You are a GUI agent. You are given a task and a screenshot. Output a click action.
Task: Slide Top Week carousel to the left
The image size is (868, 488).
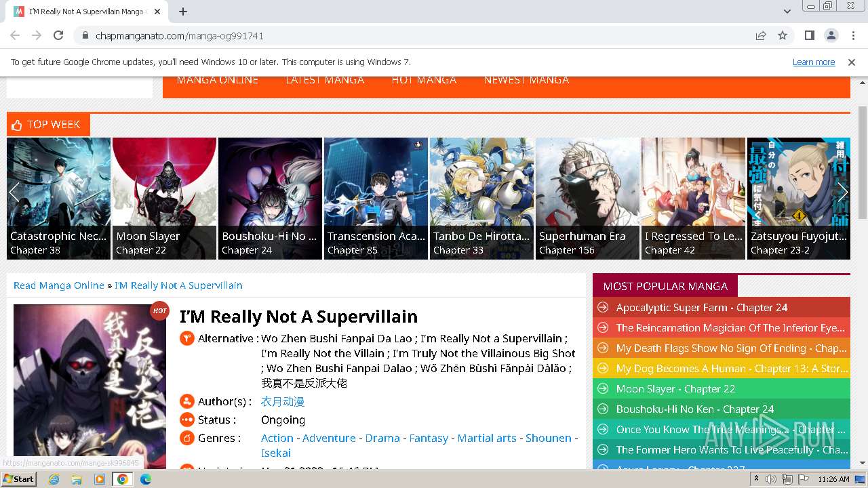pos(14,192)
